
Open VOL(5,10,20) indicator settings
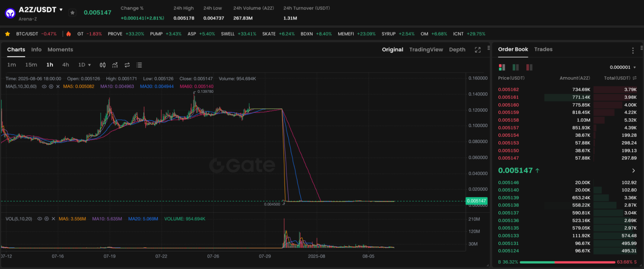[46, 219]
